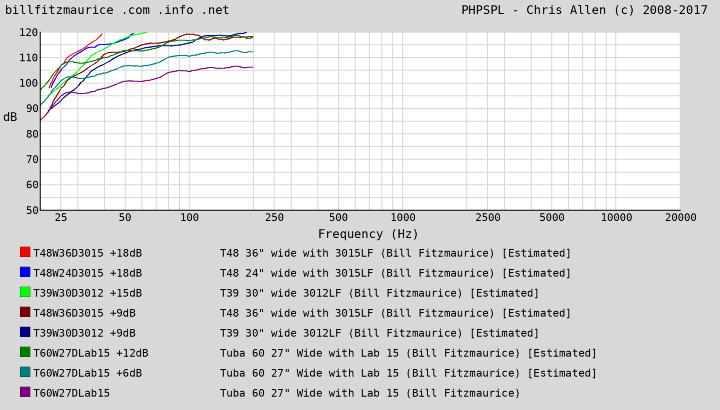The width and height of the screenshot is (720, 410).
Task: Click the teal T60W27DLab15 +6dB swatch
Action: click(25, 372)
